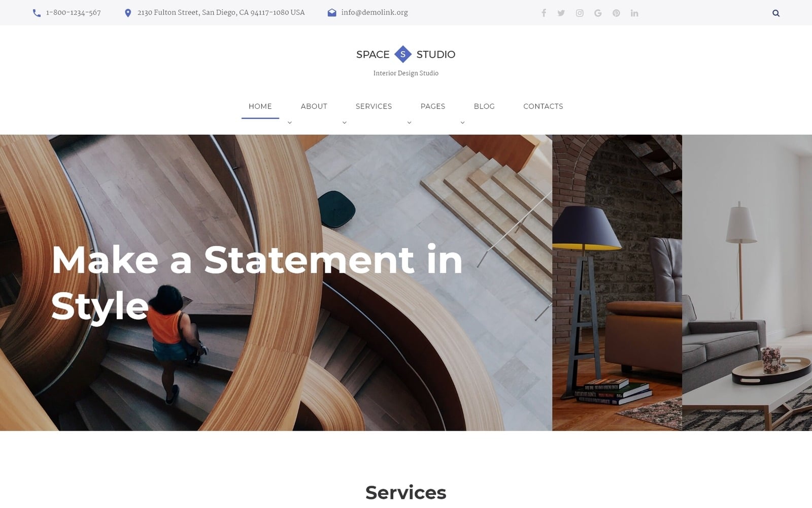This screenshot has width=812, height=508.
Task: Click the search magnifier icon
Action: (x=775, y=13)
